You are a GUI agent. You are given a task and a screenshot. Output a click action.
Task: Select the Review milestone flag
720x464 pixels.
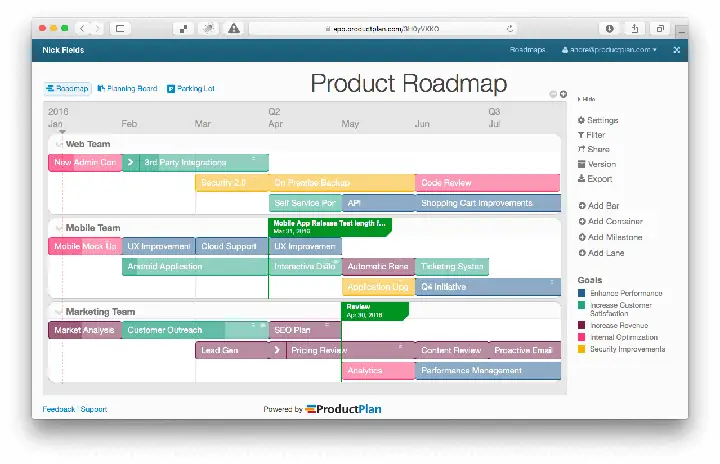point(375,311)
